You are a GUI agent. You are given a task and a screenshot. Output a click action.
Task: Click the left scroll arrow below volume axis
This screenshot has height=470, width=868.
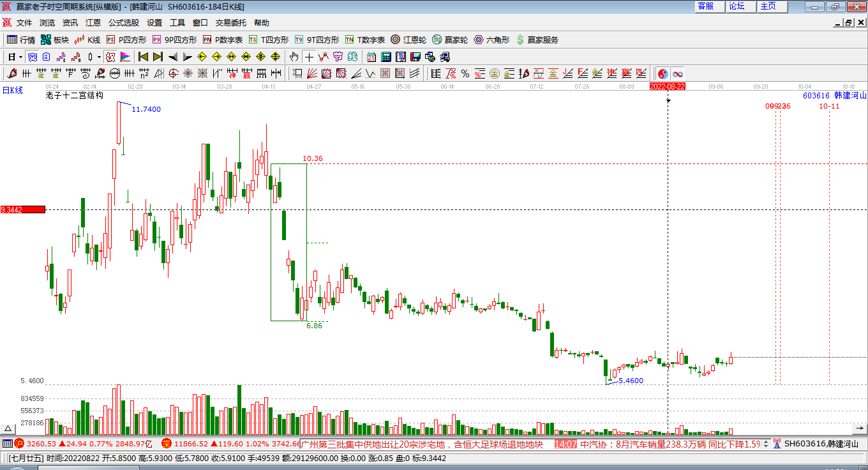(8, 428)
